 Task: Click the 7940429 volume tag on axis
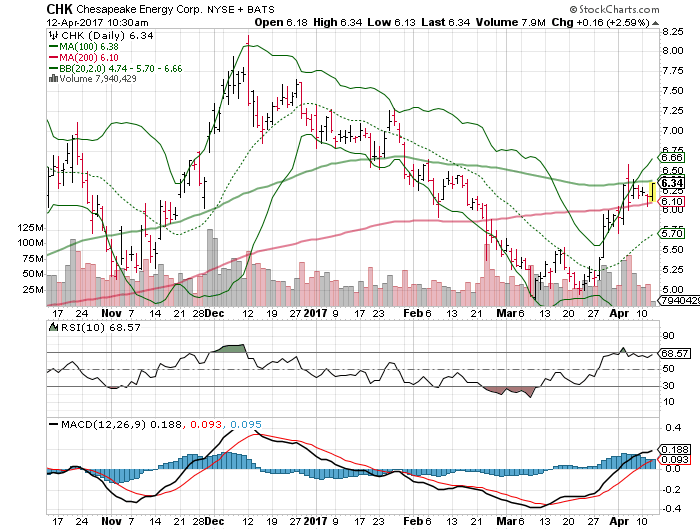[x=679, y=300]
